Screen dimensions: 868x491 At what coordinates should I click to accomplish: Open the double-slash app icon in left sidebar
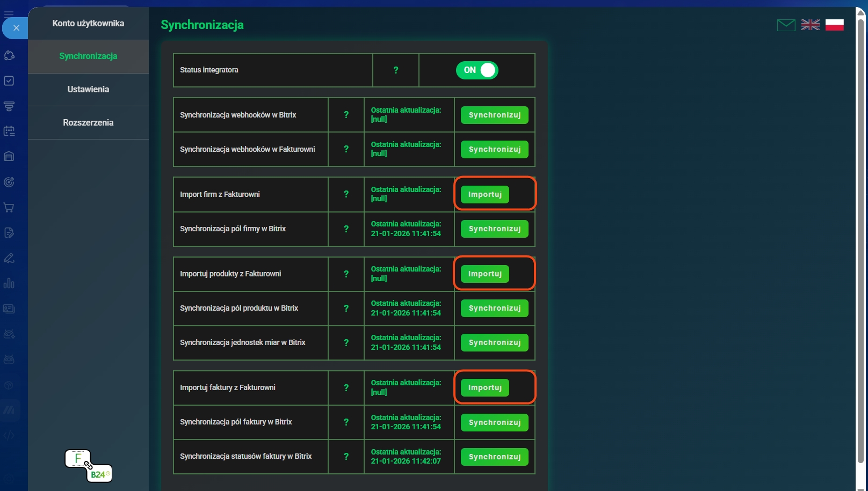[9, 410]
